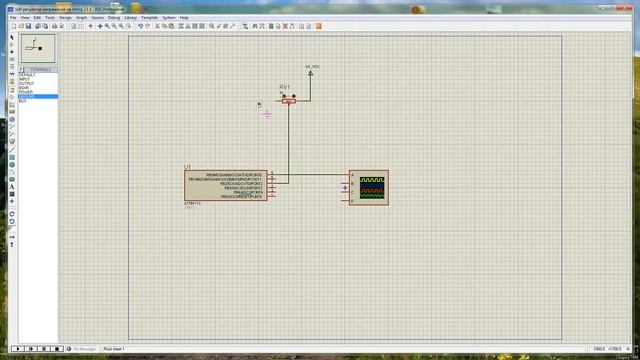Click the Rotate clockwise icon
This screenshot has width=640, height=360.
pos(12,214)
